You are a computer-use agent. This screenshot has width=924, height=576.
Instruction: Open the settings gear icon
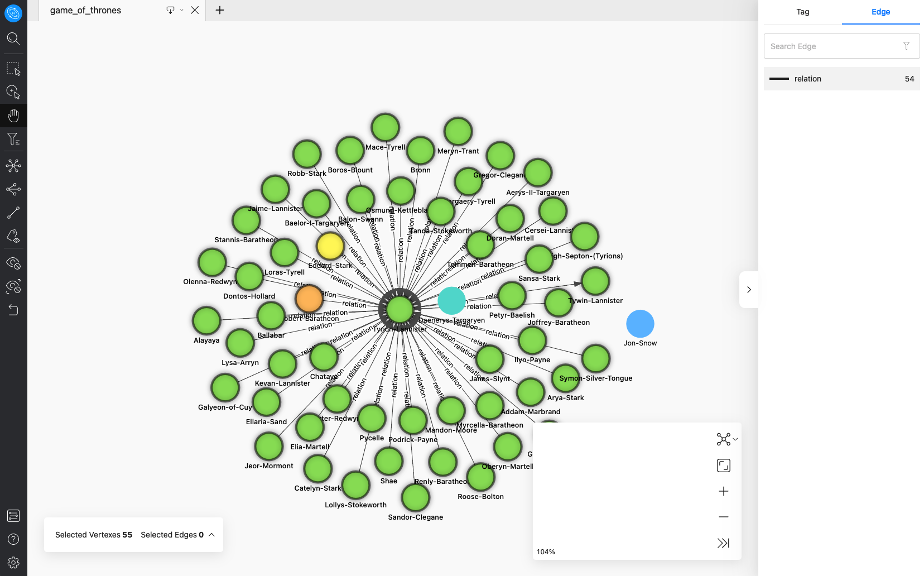[x=13, y=563]
